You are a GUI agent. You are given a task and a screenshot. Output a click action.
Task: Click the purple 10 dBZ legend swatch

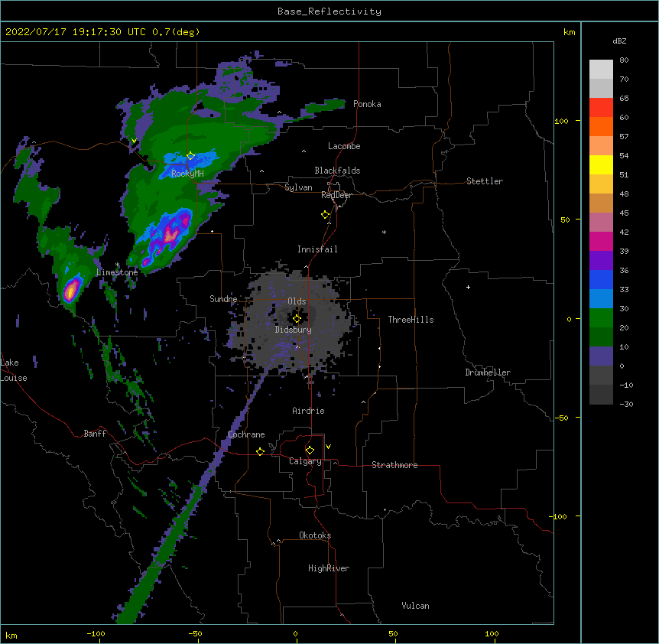(x=601, y=356)
